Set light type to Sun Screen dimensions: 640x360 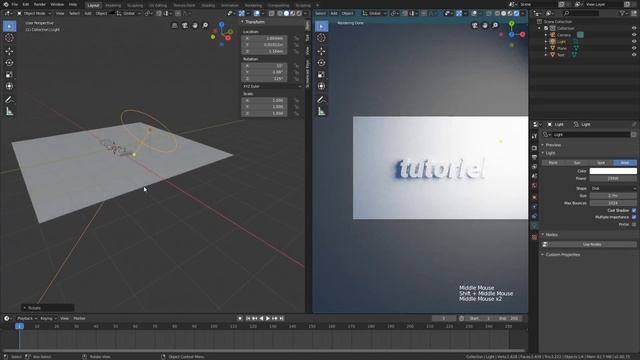[577, 163]
